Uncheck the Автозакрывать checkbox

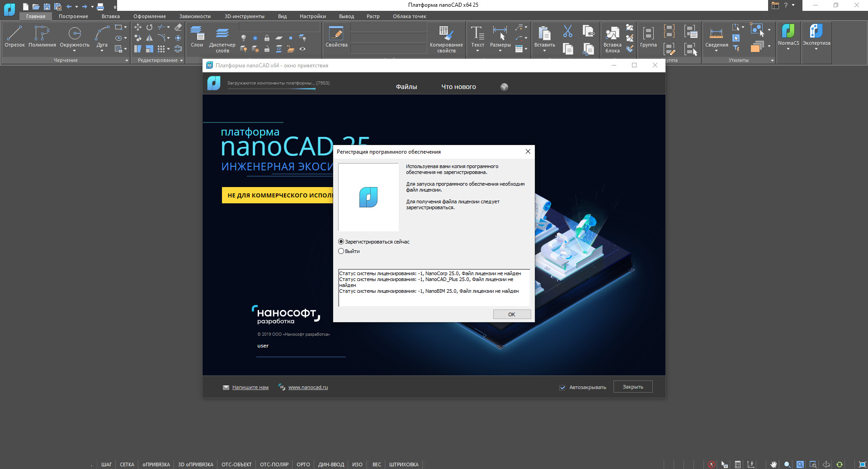(562, 387)
